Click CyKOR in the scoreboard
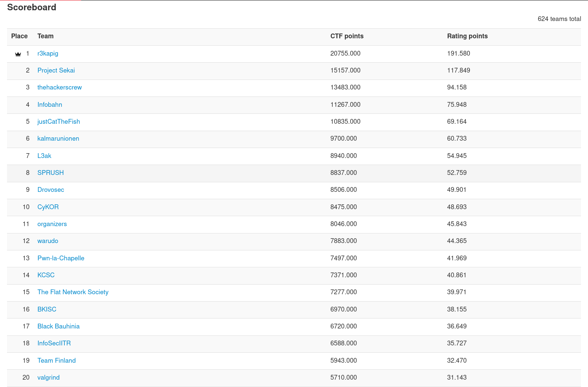 pyautogui.click(x=48, y=207)
